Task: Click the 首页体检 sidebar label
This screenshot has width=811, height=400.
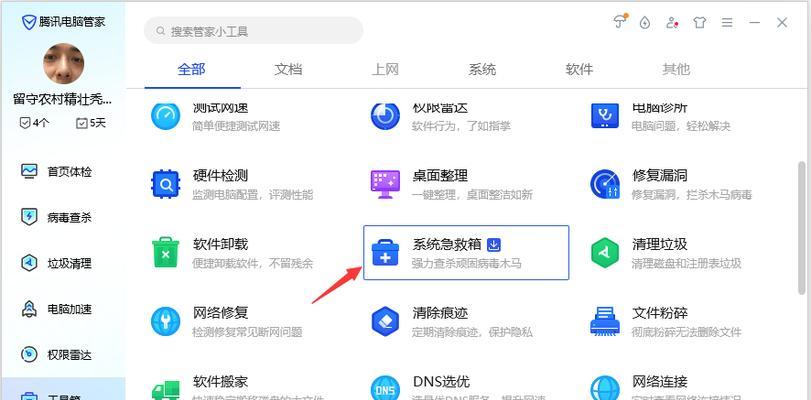Action: [x=69, y=172]
